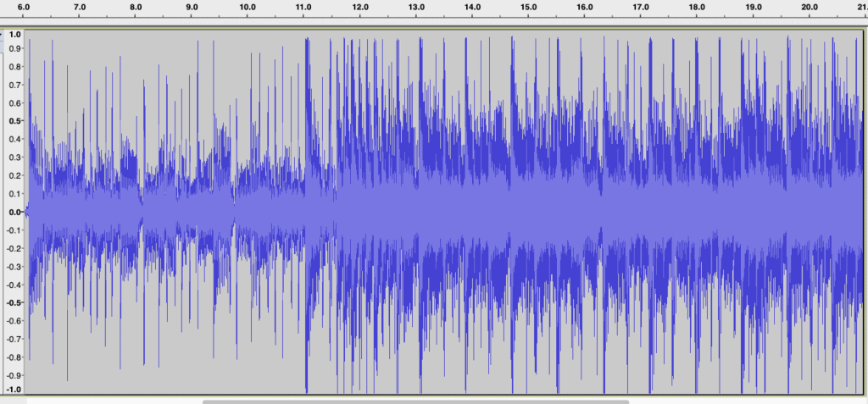
Task: Click the -1.0 value on the vertical scale
Action: point(14,389)
